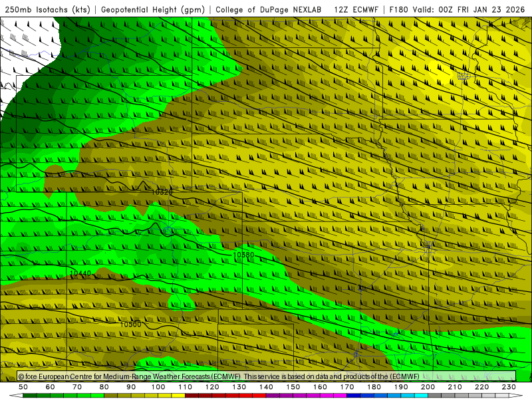Click the 110 knot legend label
The image size is (532, 399).
pos(185,387)
